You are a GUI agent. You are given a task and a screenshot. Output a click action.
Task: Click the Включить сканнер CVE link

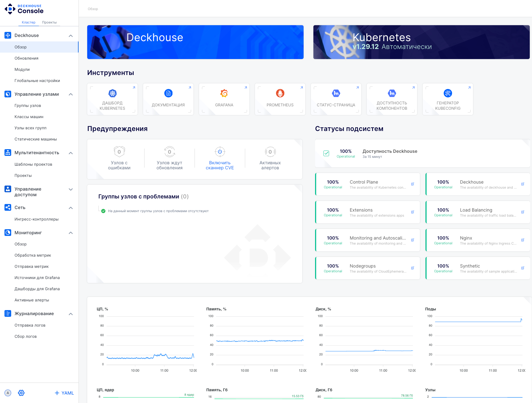point(220,165)
